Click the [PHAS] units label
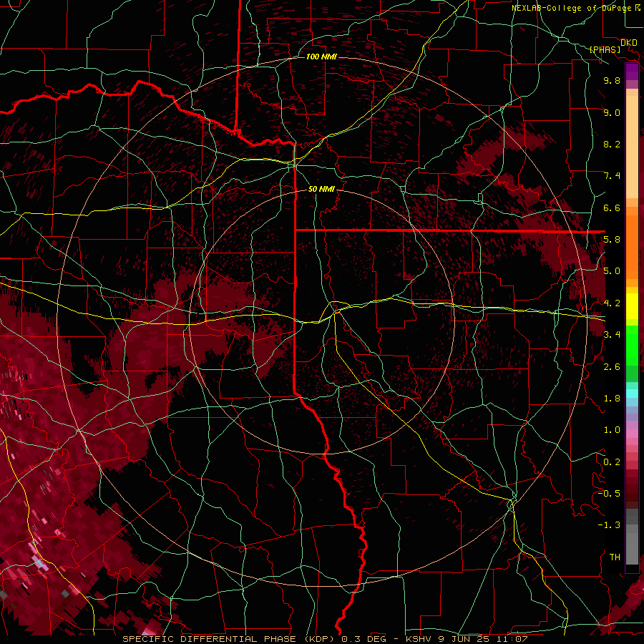 pos(605,49)
